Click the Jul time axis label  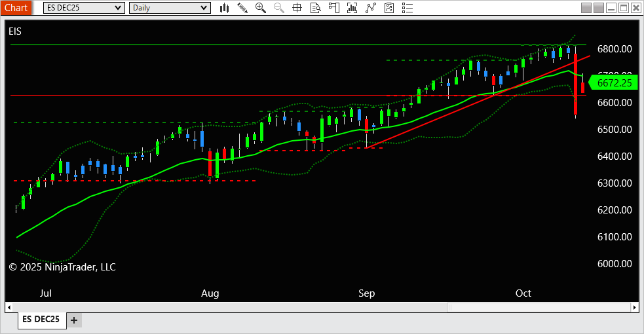tap(46, 293)
